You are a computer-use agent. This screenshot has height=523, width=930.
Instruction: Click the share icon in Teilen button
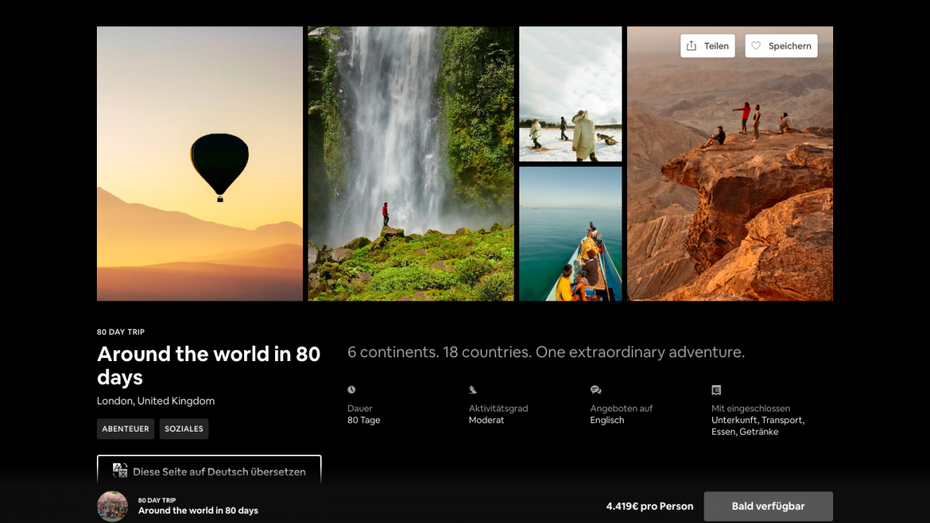pyautogui.click(x=691, y=46)
